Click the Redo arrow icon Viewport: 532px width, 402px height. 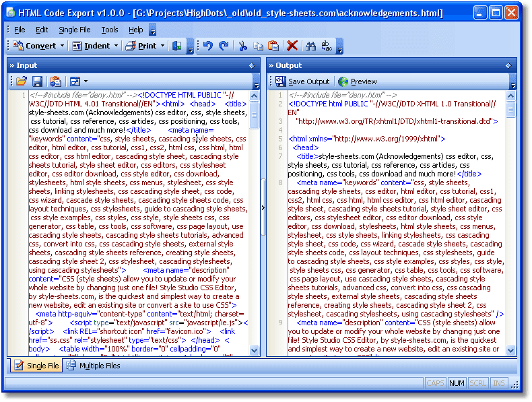coord(224,46)
